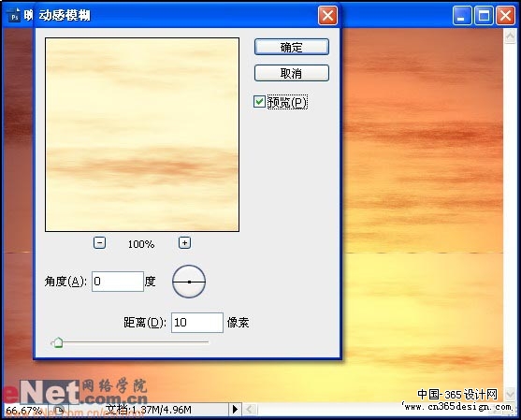This screenshot has width=521, height=420.
Task: Click the zoom in plus icon under preview
Action: [x=185, y=242]
